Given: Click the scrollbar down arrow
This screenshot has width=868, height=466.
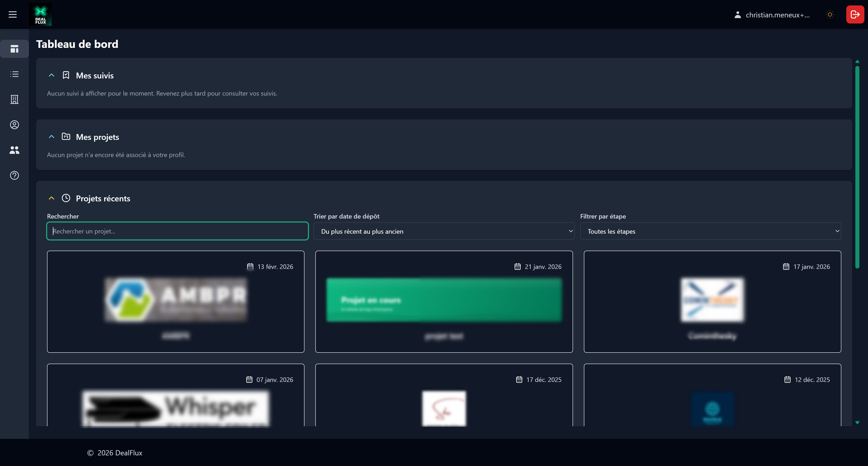Looking at the screenshot, I should [857, 422].
